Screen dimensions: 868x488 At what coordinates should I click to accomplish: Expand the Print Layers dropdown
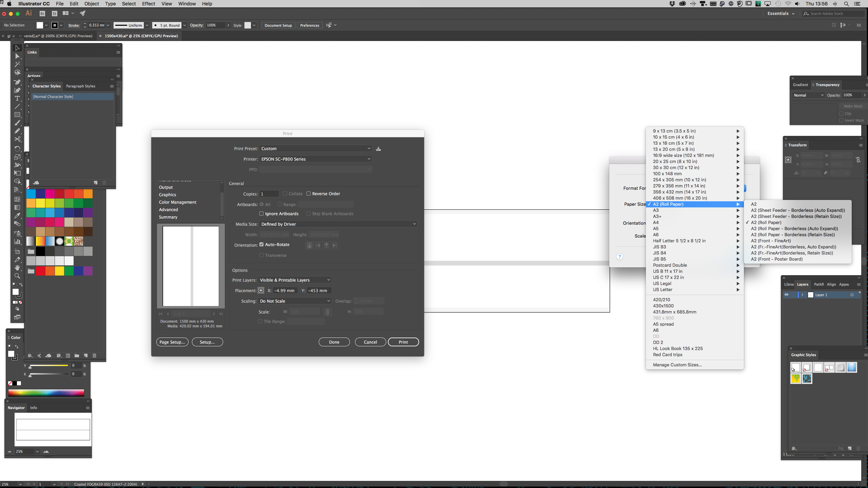[x=329, y=280]
